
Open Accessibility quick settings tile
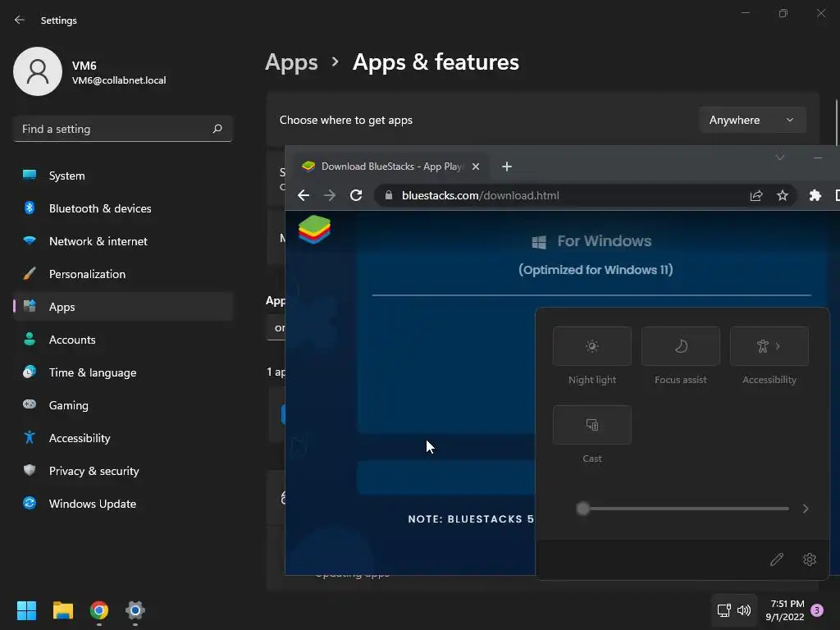click(769, 346)
